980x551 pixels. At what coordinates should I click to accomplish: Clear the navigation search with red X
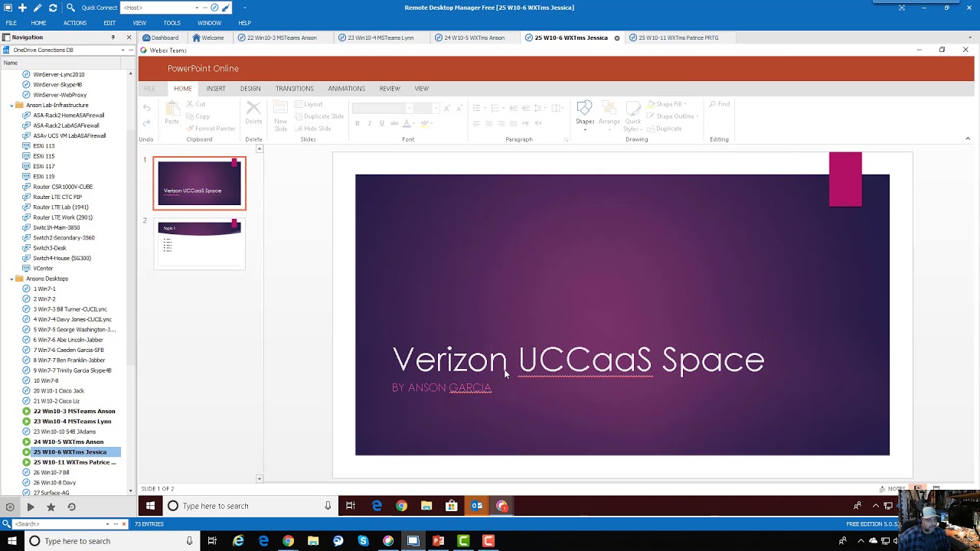(x=123, y=524)
